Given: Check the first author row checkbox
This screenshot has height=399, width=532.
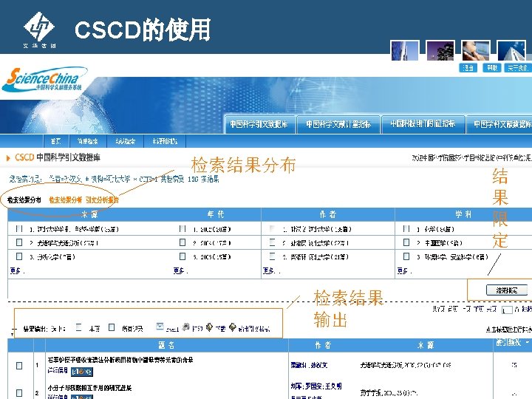Looking at the screenshot, I should pos(272,228).
